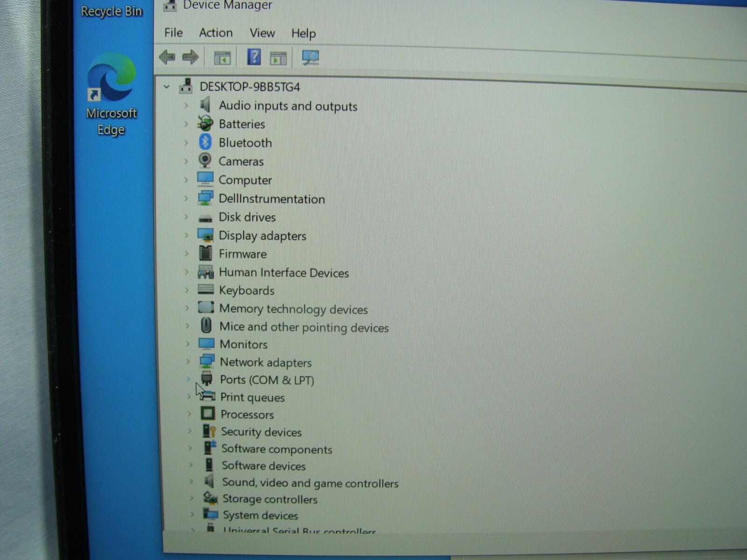
Task: Open the Help question-mark toolbar icon
Action: pos(254,57)
